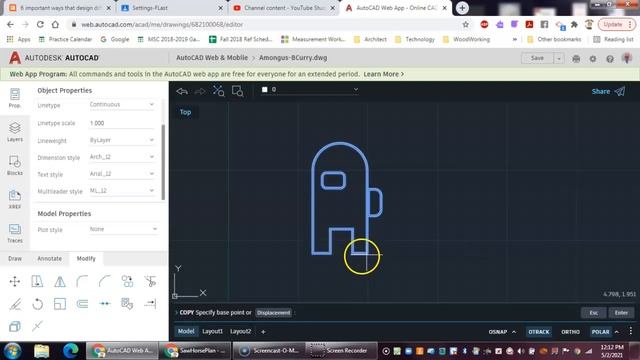Select the Move tool in Modify panel

(x=15, y=281)
